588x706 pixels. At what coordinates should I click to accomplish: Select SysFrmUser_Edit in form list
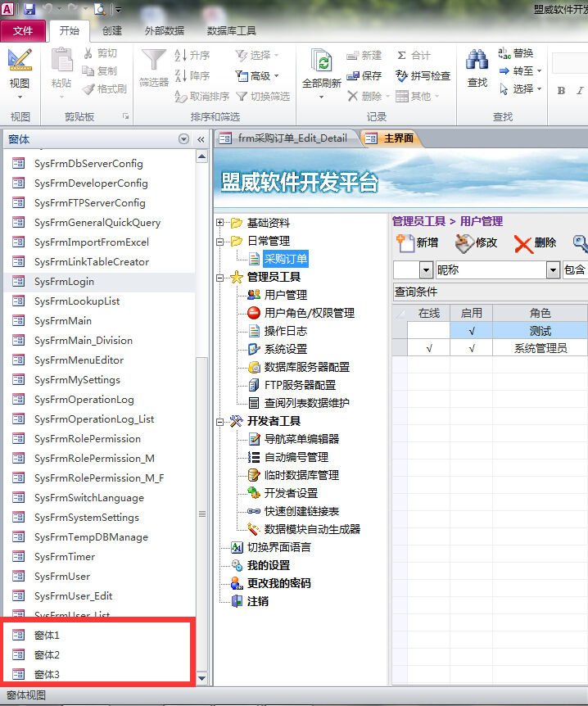point(99,596)
